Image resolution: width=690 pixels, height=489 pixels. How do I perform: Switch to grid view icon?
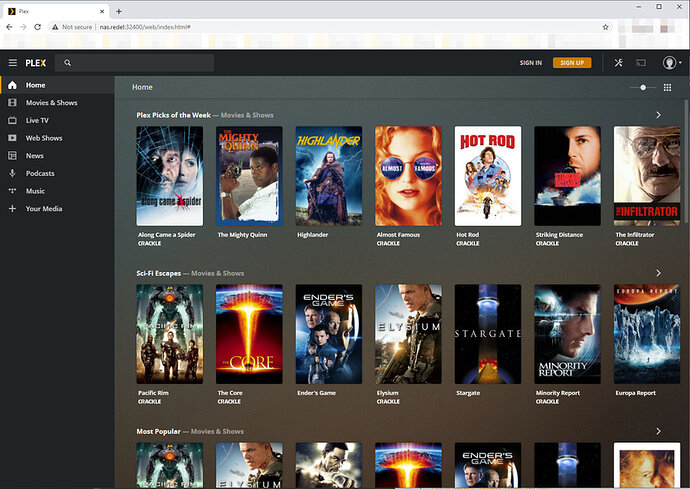(668, 88)
